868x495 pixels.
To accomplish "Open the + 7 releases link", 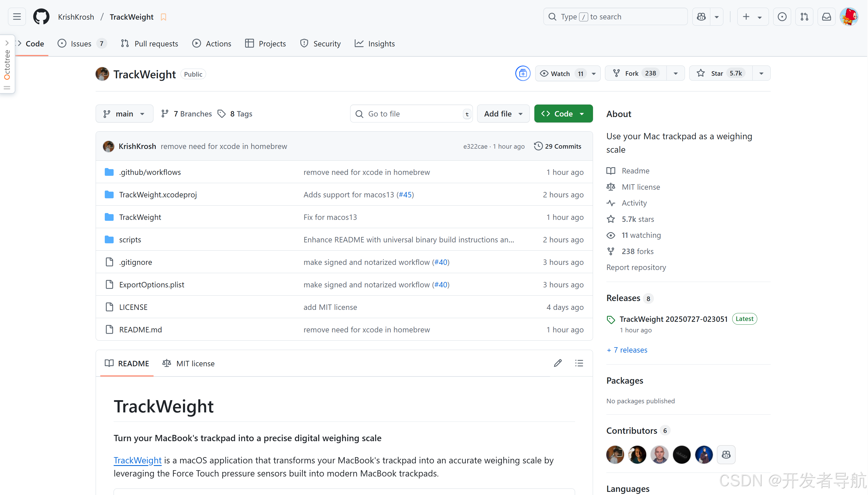I will pyautogui.click(x=627, y=350).
